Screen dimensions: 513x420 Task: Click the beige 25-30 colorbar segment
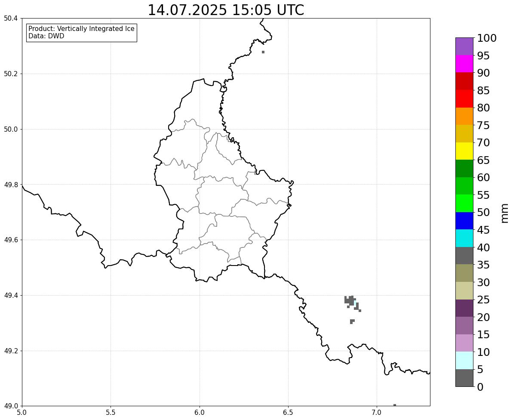click(464, 291)
